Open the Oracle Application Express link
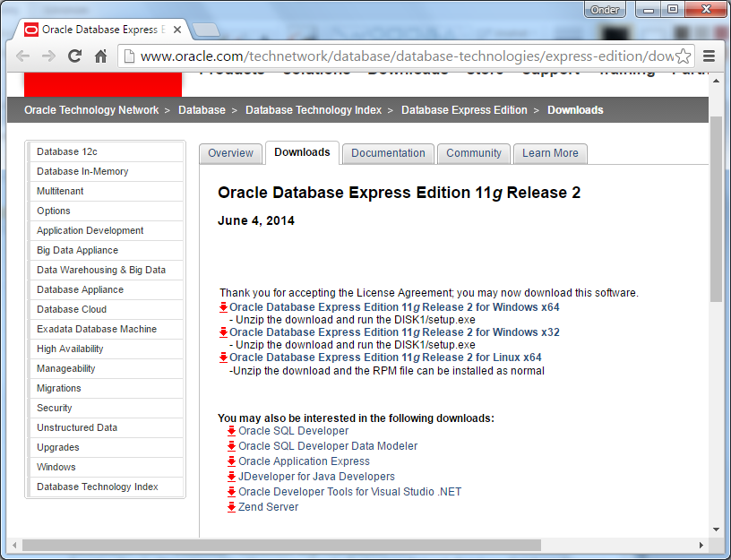Screen dimensions: 731x560 tap(304, 461)
